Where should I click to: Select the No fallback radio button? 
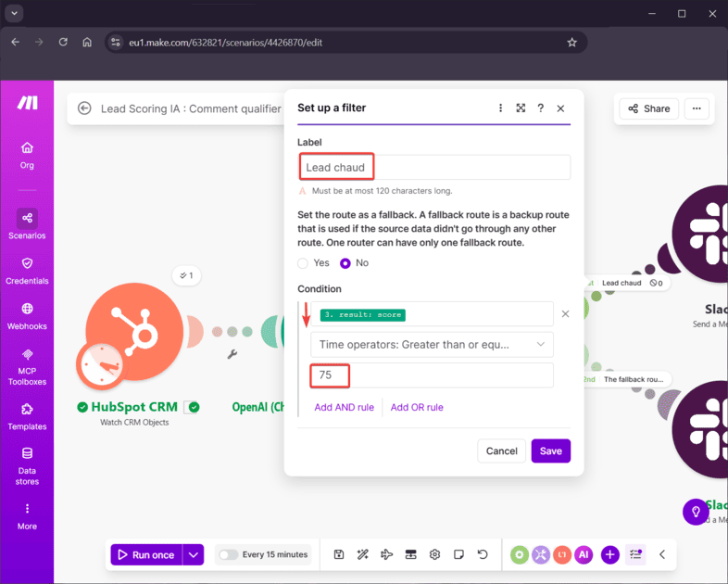tap(345, 263)
